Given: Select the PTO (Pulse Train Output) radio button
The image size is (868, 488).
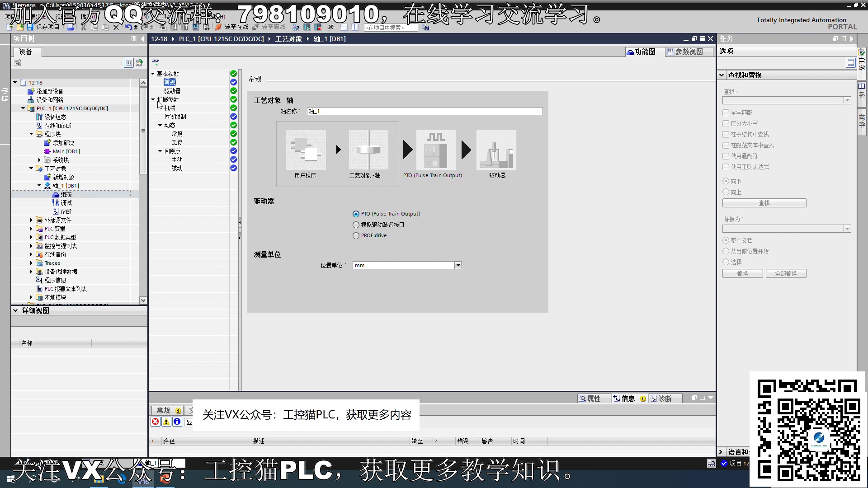Looking at the screenshot, I should click(x=356, y=214).
